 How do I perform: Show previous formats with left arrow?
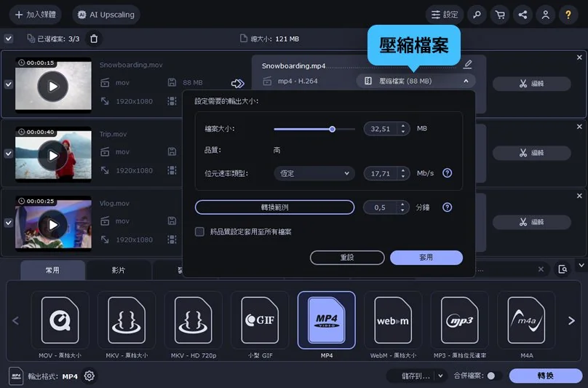(16, 321)
